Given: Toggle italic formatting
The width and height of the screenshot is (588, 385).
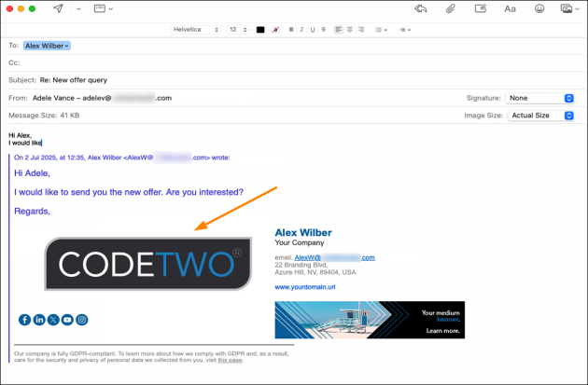Looking at the screenshot, I should point(301,30).
